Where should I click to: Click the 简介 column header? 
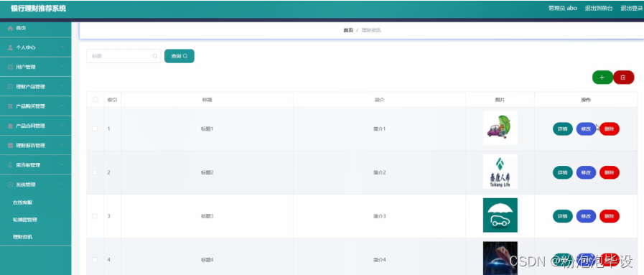coord(380,100)
